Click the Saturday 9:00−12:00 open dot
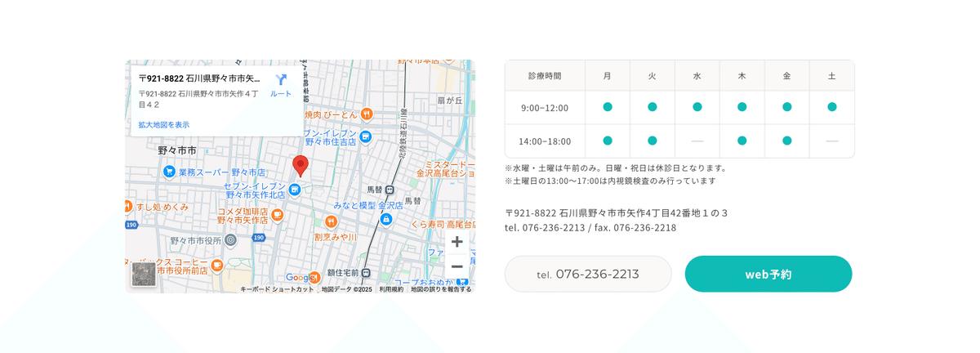The width and height of the screenshot is (980, 353). pyautogui.click(x=832, y=107)
